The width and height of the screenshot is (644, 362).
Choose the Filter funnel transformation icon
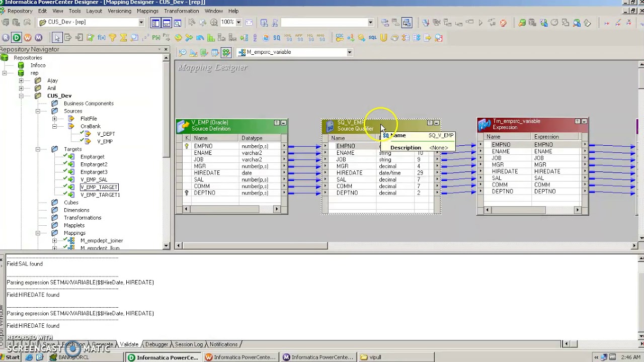[x=113, y=38]
